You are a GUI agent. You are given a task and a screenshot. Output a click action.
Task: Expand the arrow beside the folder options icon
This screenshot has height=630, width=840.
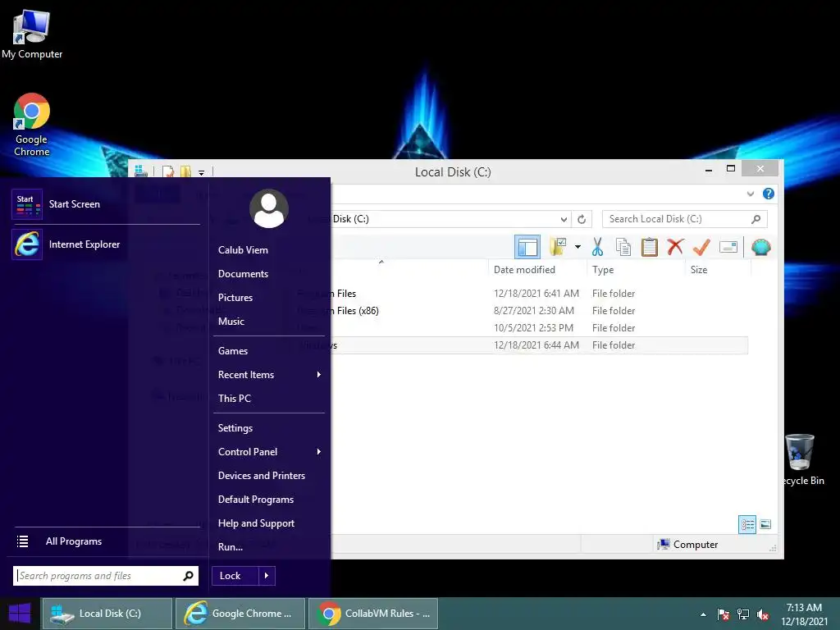(x=577, y=247)
